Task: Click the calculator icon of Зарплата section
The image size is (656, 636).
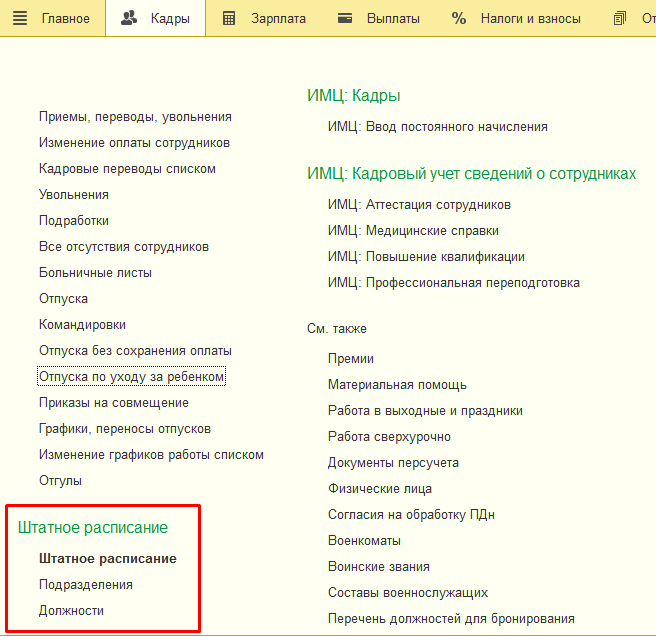Action: pyautogui.click(x=229, y=18)
